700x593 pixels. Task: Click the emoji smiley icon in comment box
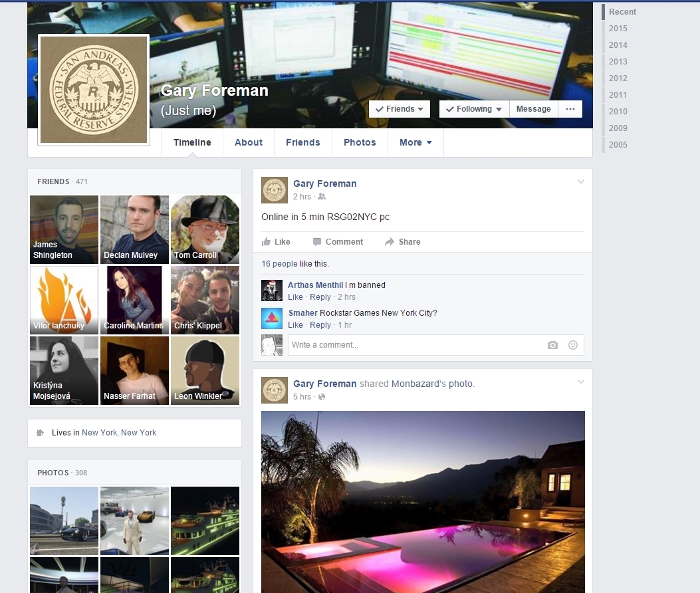573,345
